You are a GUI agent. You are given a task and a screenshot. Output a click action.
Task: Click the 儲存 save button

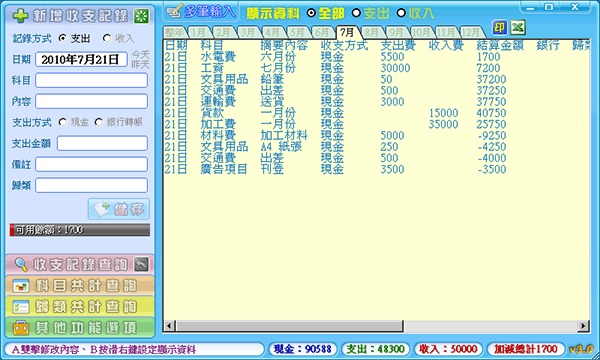click(x=119, y=209)
